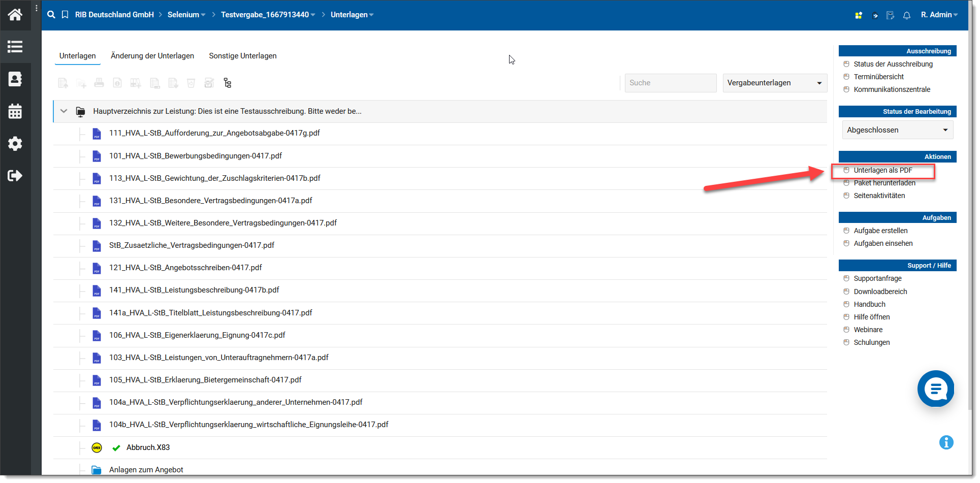
Task: Open notifications bell icon
Action: point(907,15)
